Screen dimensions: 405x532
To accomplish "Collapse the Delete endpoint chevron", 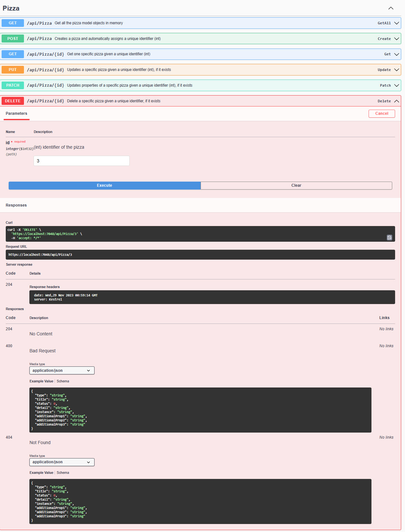I will click(397, 101).
